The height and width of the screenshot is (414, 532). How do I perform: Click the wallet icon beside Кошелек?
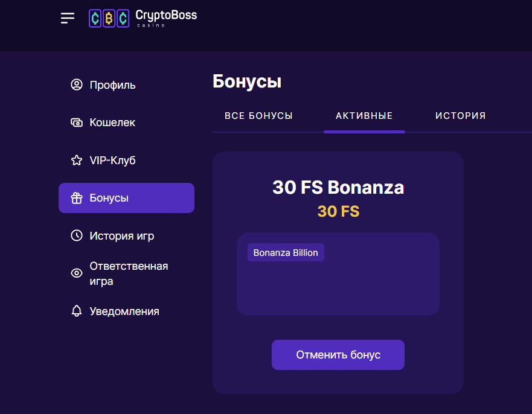coord(77,123)
